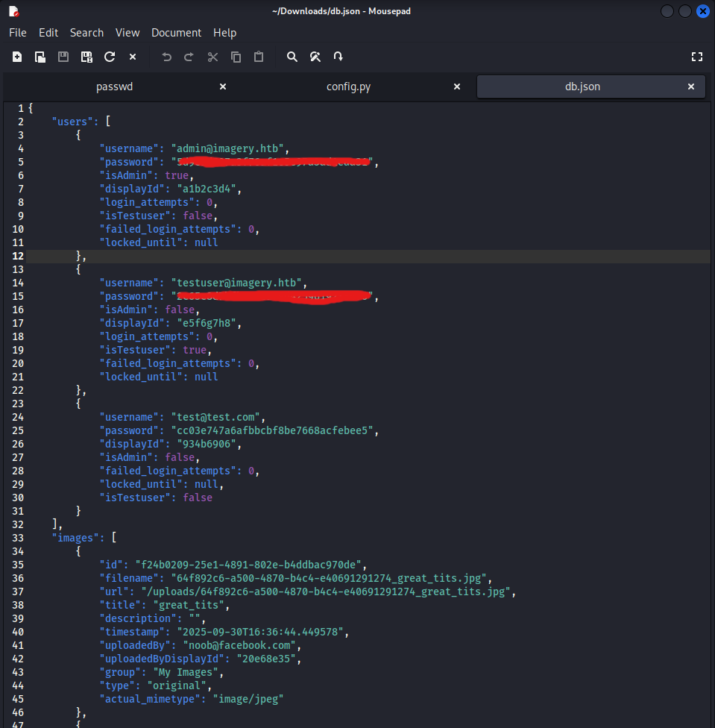Click the isTestuser true value on line 19
Viewport: 715px width, 728px height.
195,350
